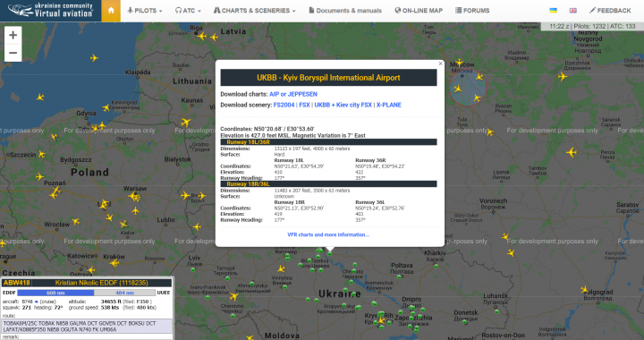This screenshot has width=644, height=340.
Task: Select the plane icon near Lublin
Action: (197, 226)
